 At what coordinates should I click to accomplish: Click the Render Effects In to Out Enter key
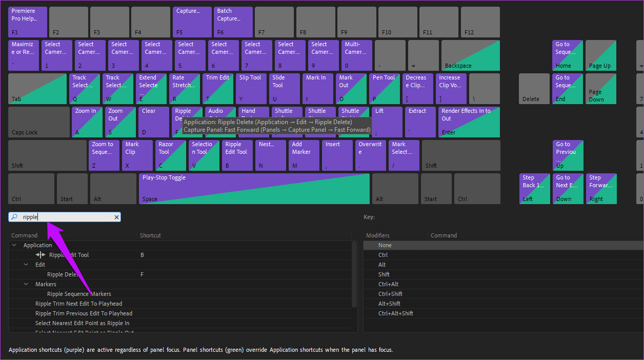pyautogui.click(x=469, y=122)
